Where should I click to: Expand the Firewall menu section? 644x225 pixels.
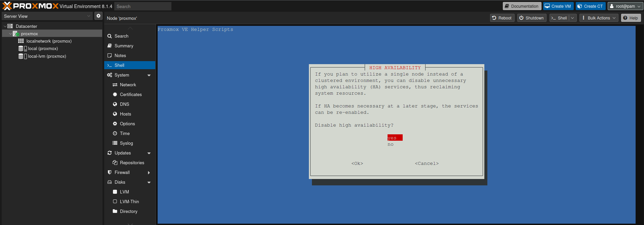[x=149, y=173]
